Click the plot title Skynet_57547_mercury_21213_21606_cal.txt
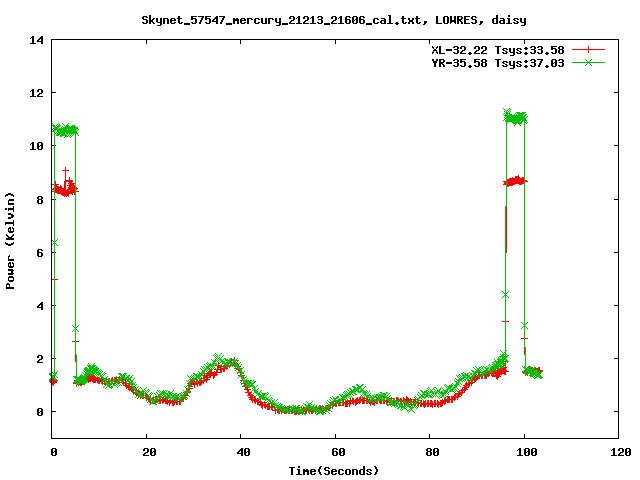This screenshot has width=640, height=480. [x=281, y=20]
